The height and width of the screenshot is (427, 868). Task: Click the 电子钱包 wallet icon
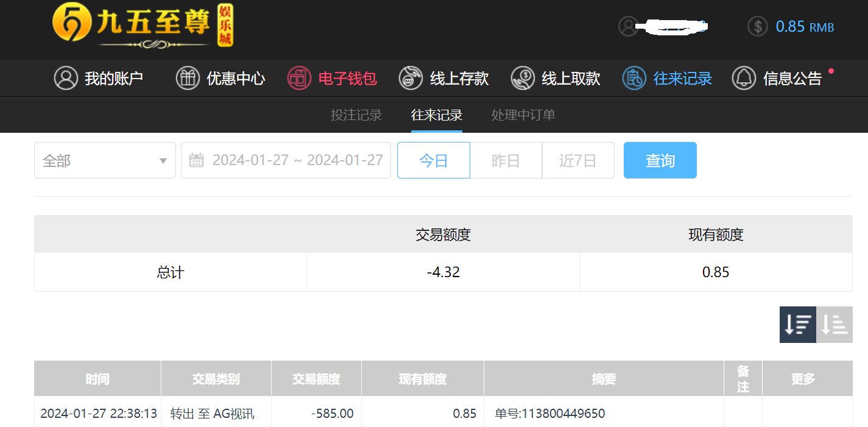click(299, 78)
